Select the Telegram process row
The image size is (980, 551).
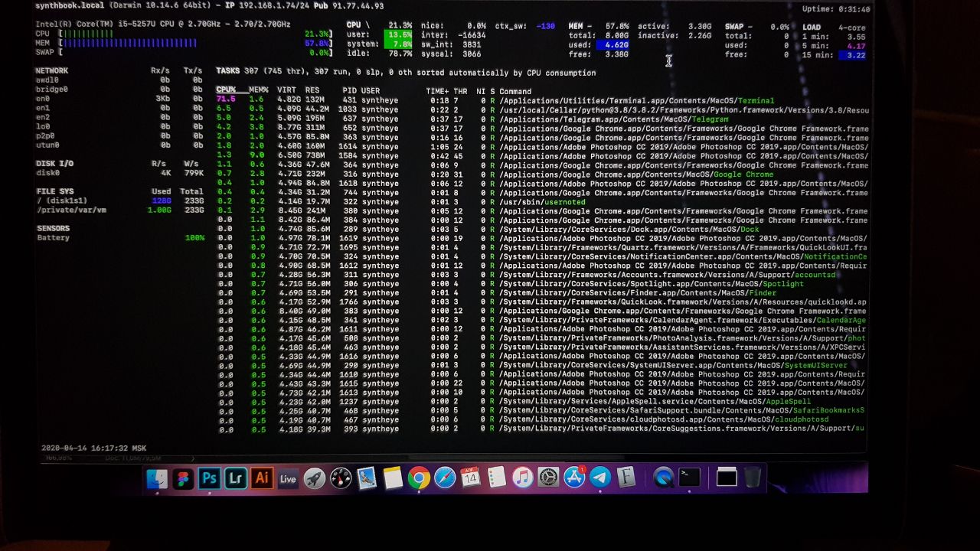click(x=542, y=119)
